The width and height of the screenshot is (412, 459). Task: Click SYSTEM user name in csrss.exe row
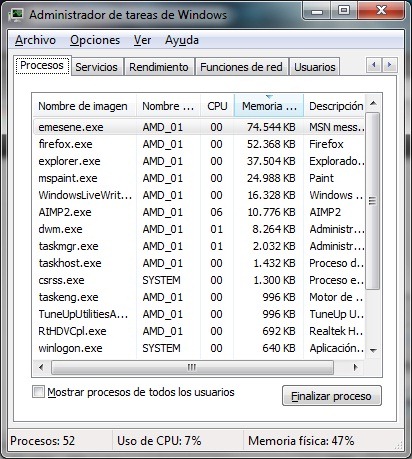point(161,280)
